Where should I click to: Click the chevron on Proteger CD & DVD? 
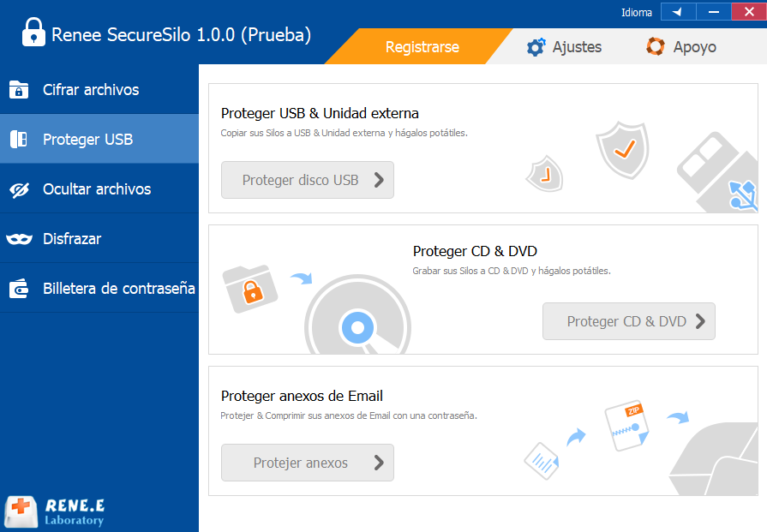(x=700, y=321)
